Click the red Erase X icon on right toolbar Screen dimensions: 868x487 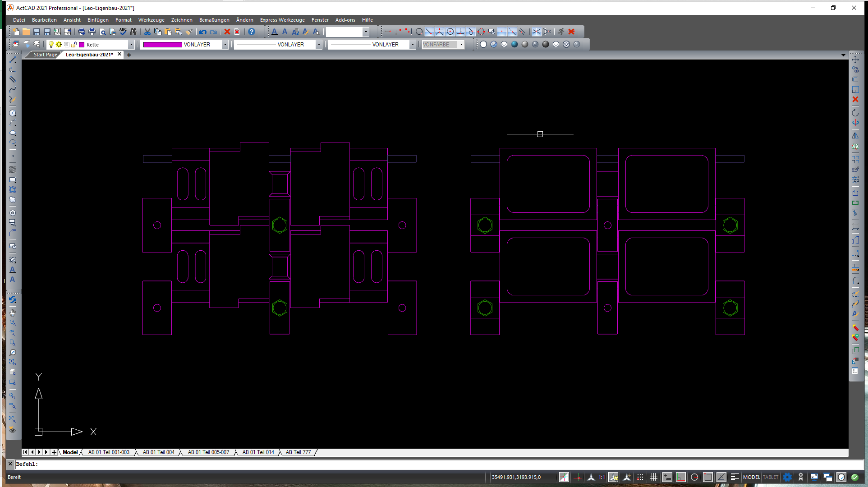[x=855, y=99]
